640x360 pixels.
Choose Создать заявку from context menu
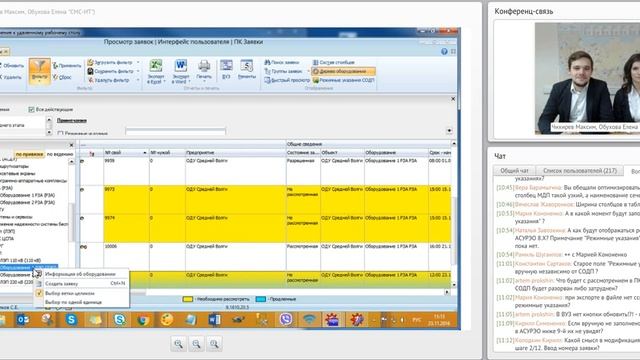[80, 284]
